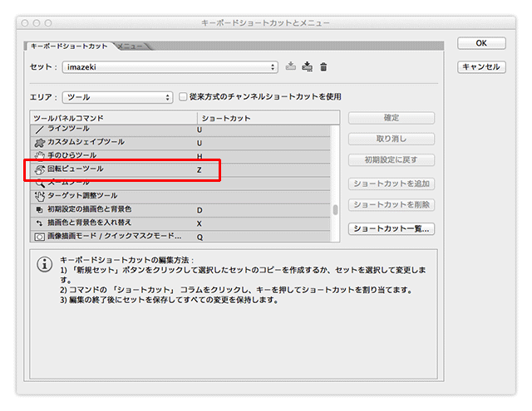Click the info icon in help box

44,264
